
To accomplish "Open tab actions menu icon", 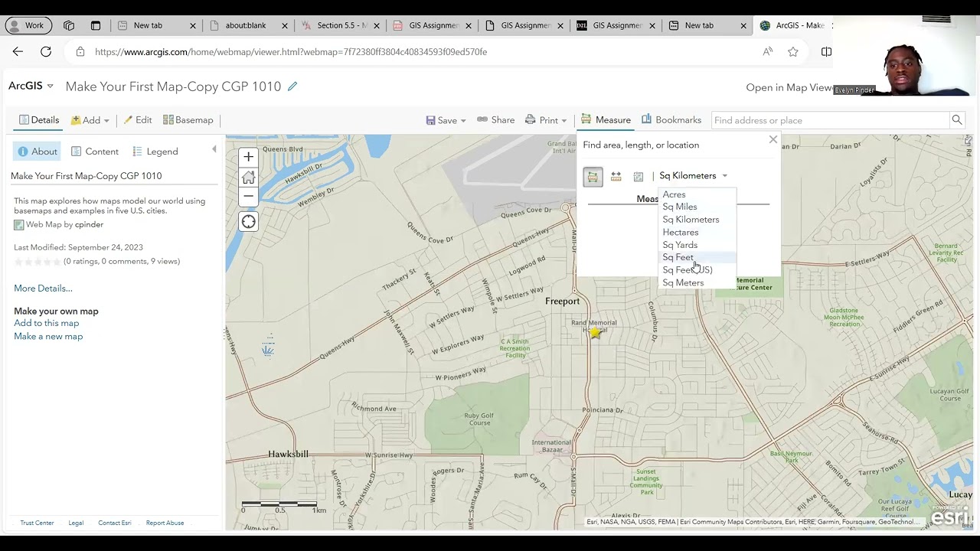I will point(96,25).
